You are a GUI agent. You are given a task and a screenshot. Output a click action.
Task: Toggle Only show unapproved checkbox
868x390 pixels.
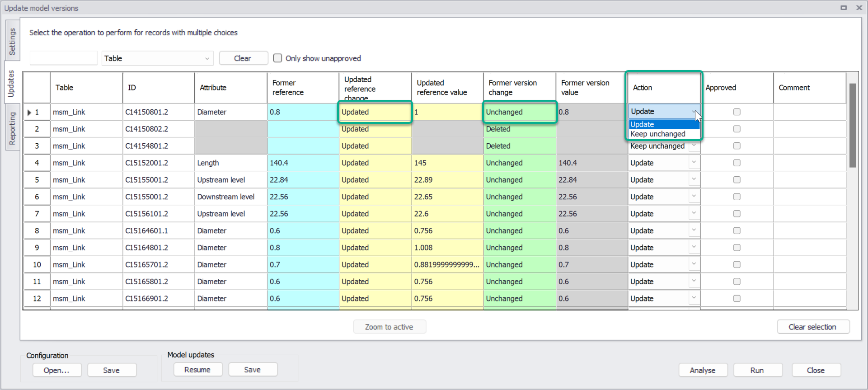coord(278,58)
